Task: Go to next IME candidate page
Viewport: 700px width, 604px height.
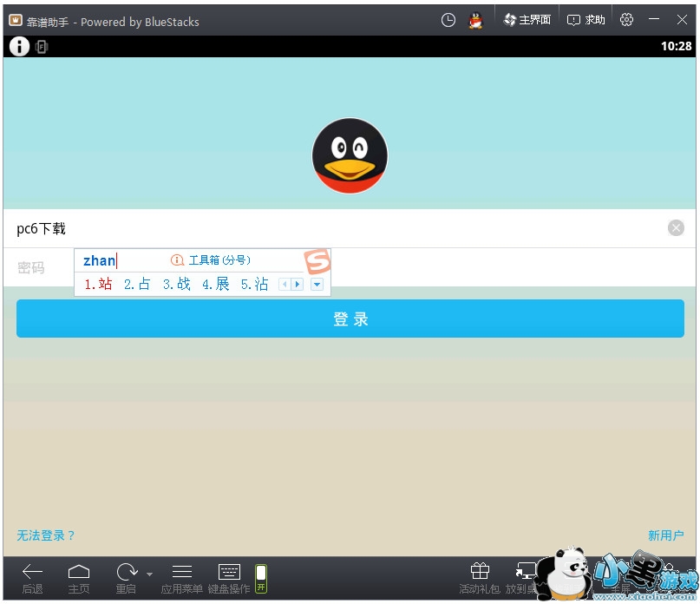Action: 298,284
